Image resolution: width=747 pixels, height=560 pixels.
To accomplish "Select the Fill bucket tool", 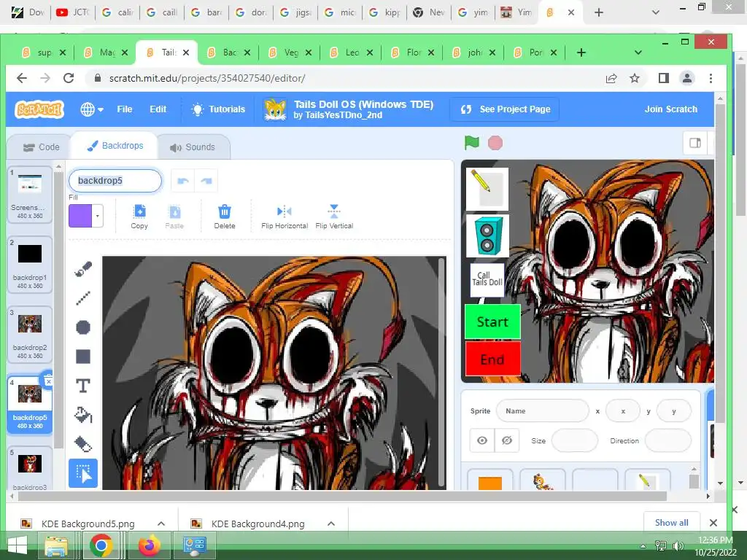I will 83,414.
